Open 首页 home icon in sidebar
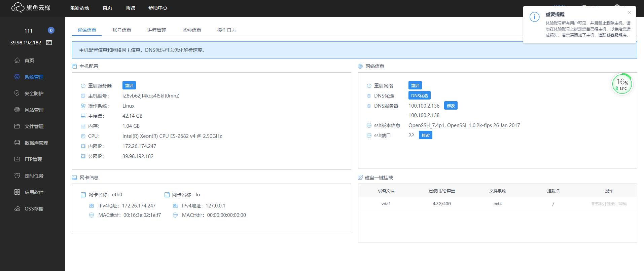The image size is (644, 271). point(17,60)
